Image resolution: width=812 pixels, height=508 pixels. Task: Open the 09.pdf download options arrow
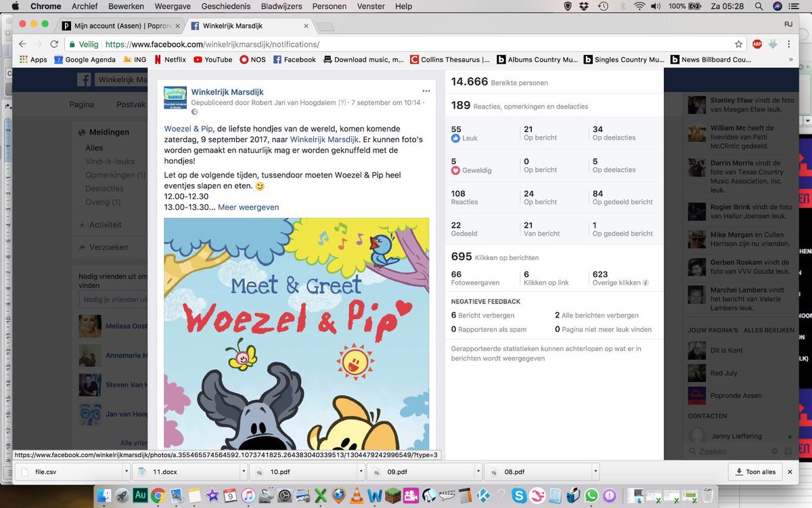[478, 471]
